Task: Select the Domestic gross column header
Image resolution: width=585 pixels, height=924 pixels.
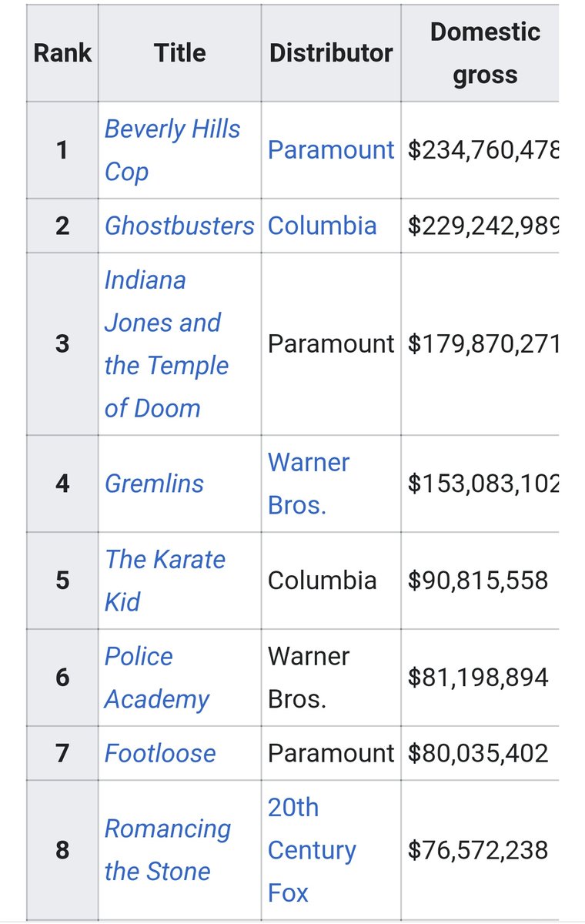Action: (x=485, y=53)
